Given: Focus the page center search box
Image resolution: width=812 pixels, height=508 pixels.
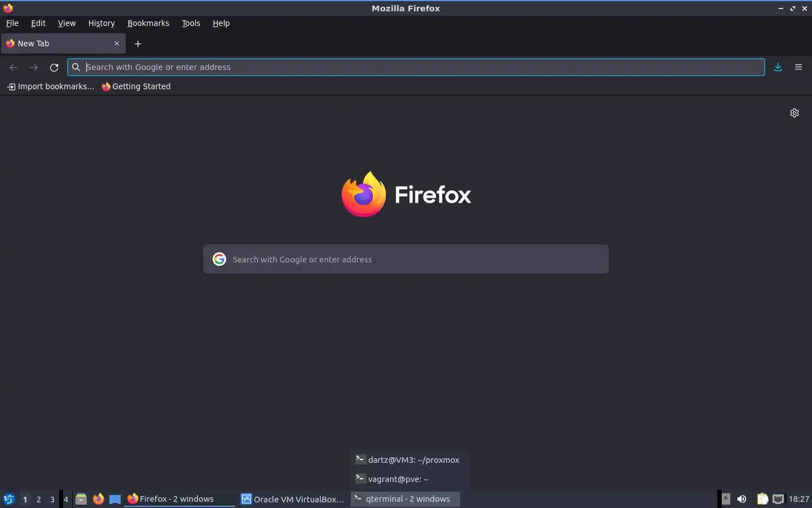Looking at the screenshot, I should click(x=406, y=259).
